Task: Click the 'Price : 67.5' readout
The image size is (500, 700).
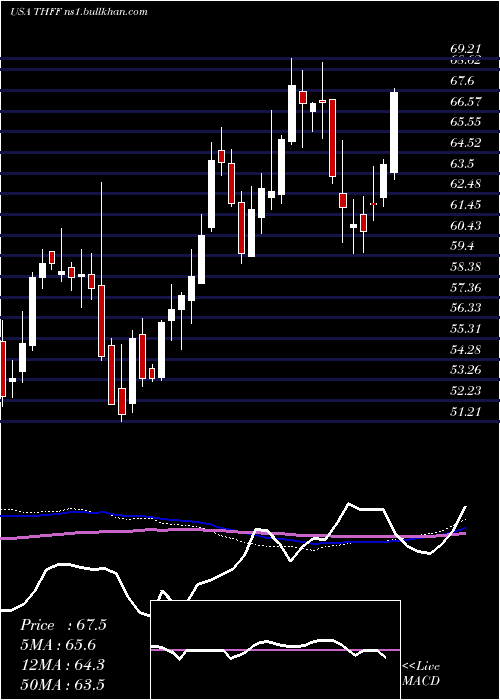Action: pyautogui.click(x=63, y=625)
